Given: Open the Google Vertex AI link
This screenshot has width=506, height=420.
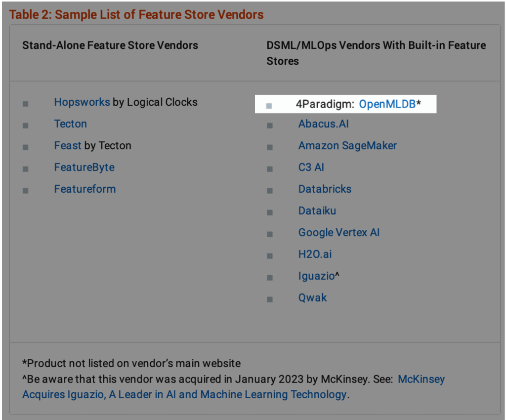Looking at the screenshot, I should [x=338, y=233].
